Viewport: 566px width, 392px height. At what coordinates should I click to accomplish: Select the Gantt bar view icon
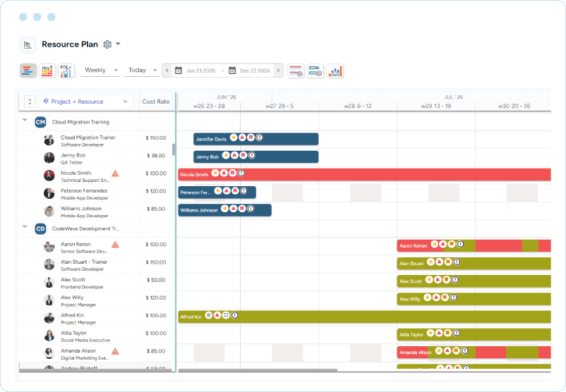click(28, 71)
